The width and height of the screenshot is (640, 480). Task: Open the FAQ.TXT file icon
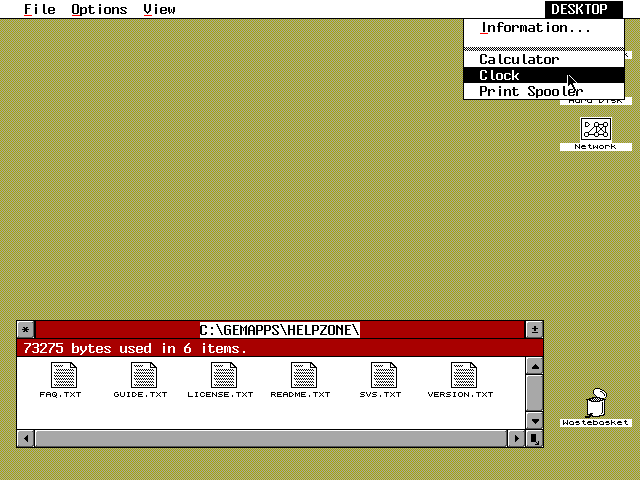pos(63,376)
